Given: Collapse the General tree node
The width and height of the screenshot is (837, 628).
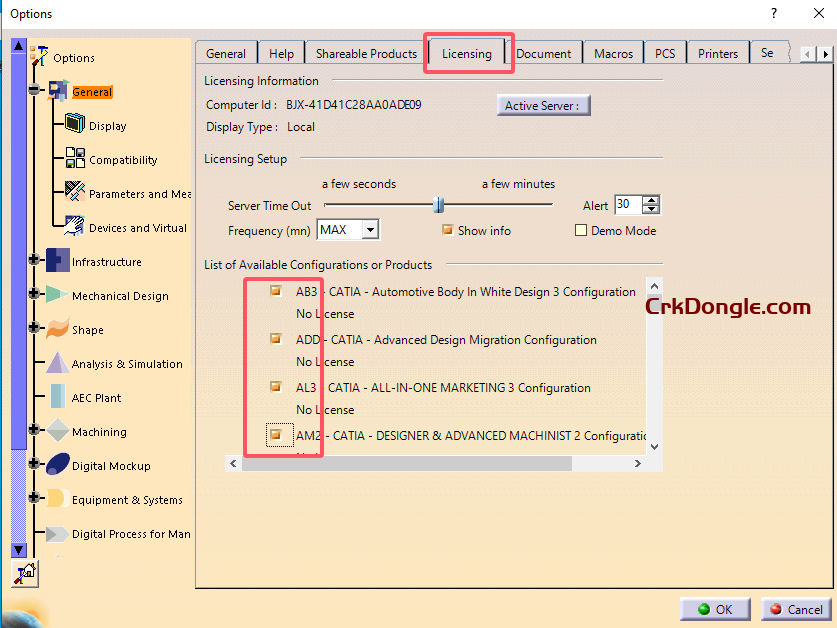Looking at the screenshot, I should 35,91.
